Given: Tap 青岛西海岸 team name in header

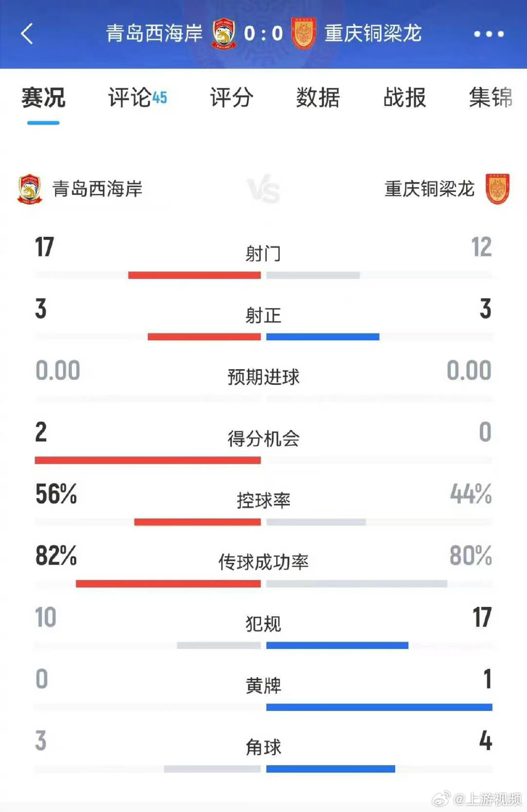Looking at the screenshot, I should (x=154, y=33).
